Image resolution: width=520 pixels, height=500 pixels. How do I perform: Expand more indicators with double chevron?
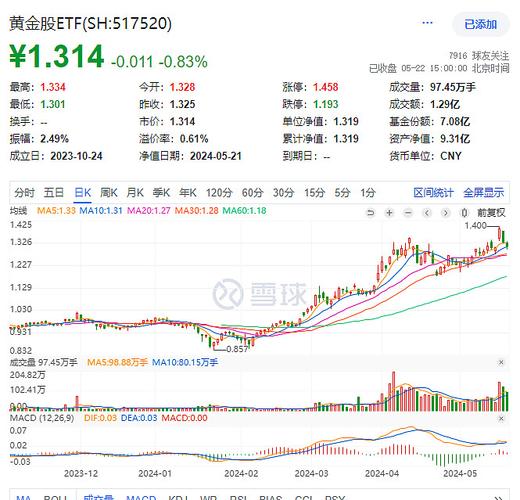498,497
